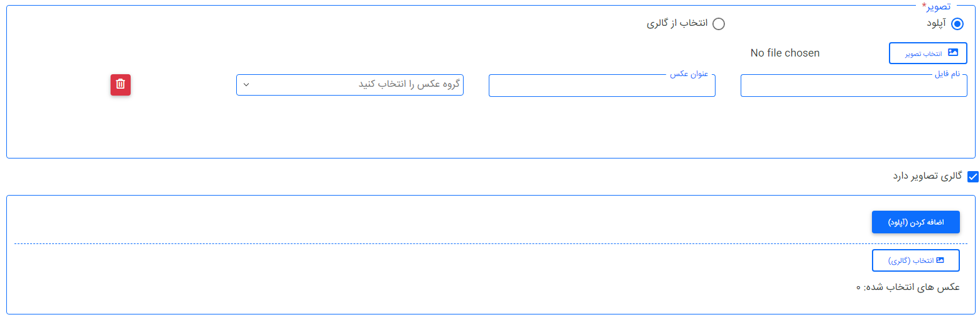Focus the نام فایل input field
The height and width of the screenshot is (317, 980).
pos(854,86)
